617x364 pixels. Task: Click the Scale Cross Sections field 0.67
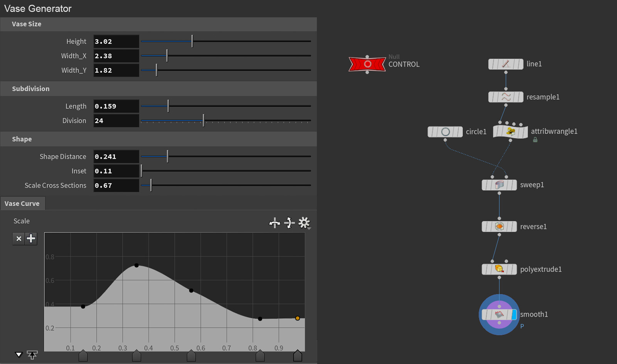[x=116, y=185]
